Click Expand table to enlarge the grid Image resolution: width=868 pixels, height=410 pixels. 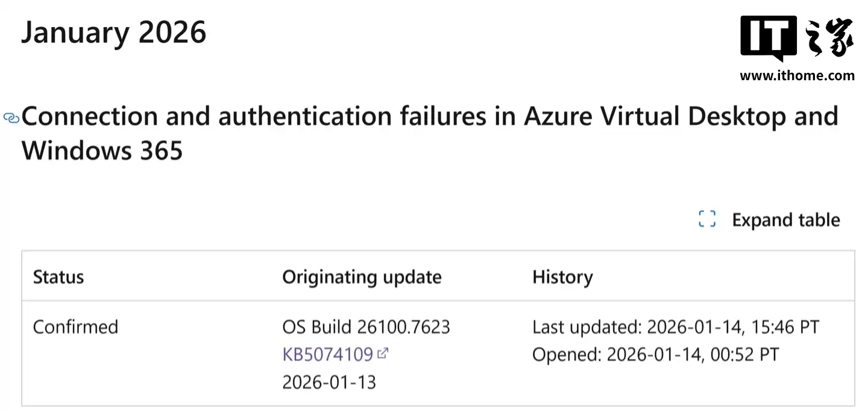point(785,220)
